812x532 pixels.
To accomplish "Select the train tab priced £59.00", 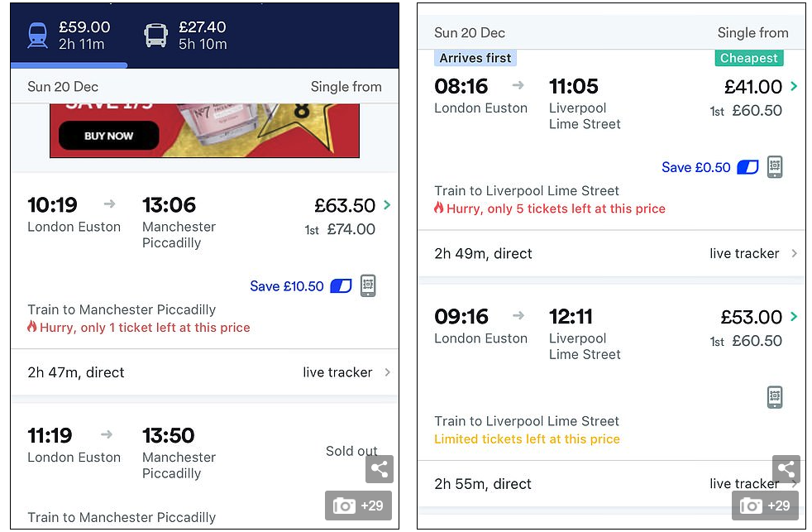I will tap(69, 36).
